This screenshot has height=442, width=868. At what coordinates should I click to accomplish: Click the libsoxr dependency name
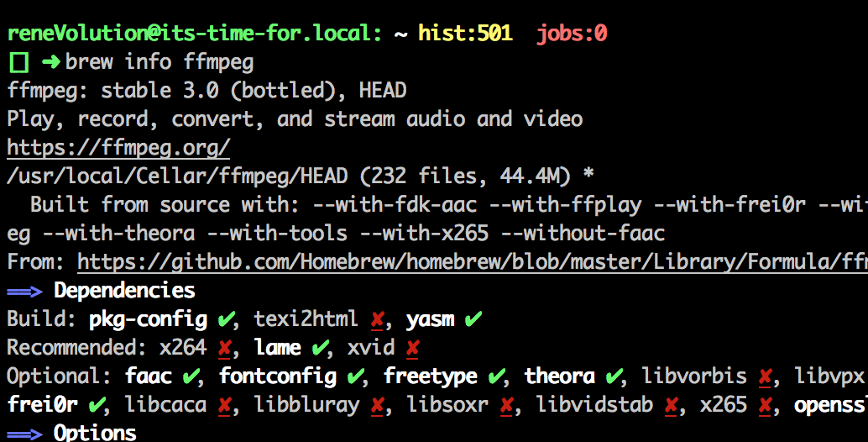447,405
